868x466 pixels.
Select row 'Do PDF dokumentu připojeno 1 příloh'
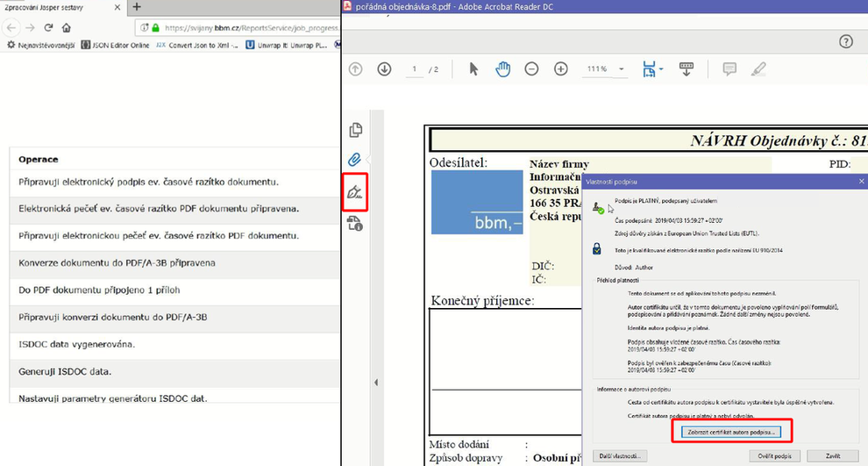174,290
